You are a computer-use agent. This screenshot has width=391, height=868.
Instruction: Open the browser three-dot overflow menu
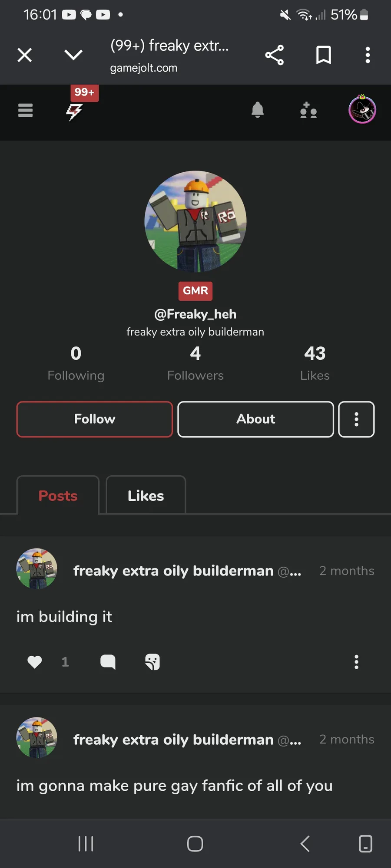click(368, 55)
